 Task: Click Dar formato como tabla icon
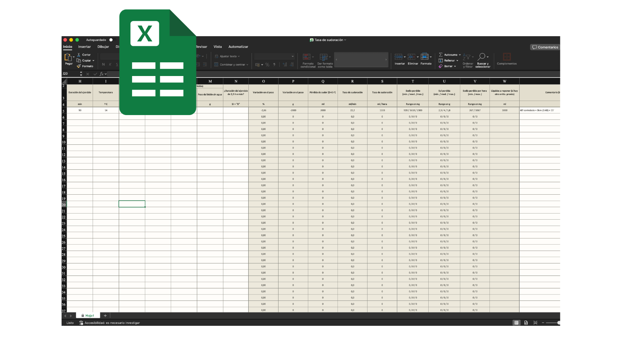(x=324, y=57)
